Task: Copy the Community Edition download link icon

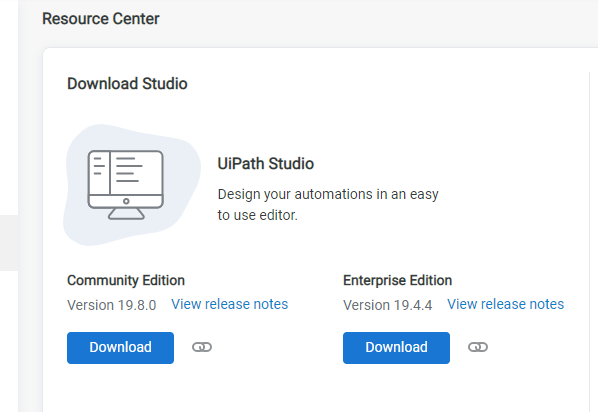Action: (202, 347)
